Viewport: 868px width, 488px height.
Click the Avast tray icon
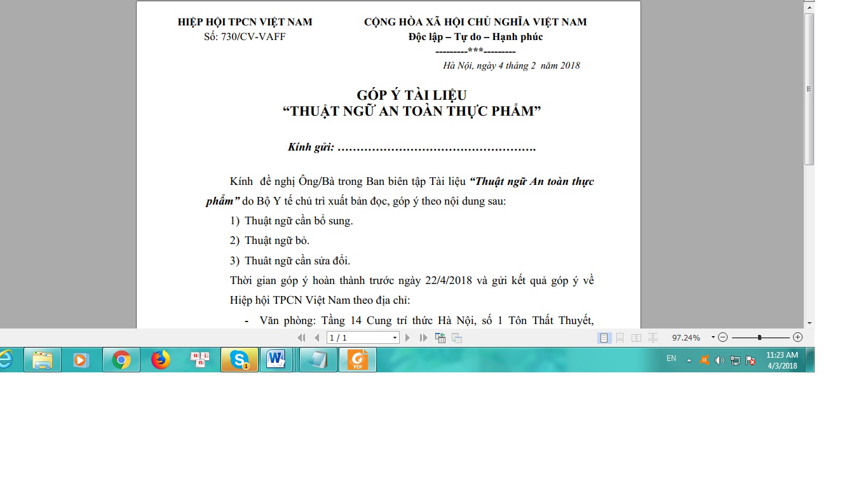pos(703,360)
